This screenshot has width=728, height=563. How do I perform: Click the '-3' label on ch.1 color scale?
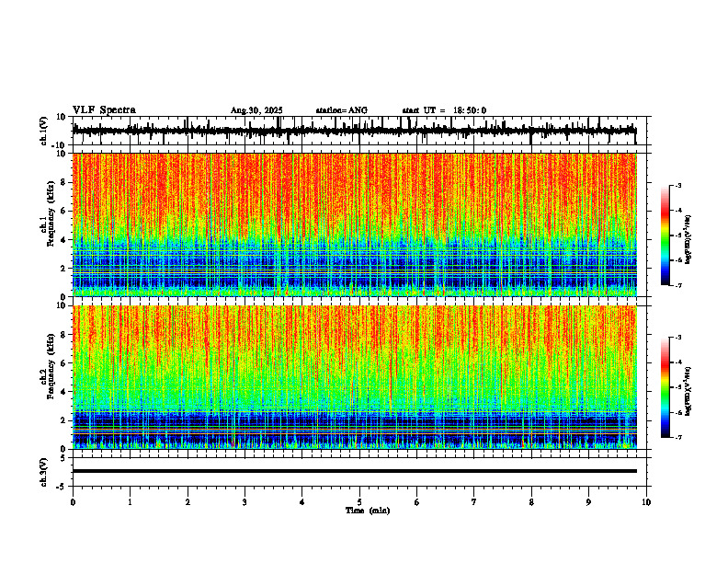pos(678,185)
